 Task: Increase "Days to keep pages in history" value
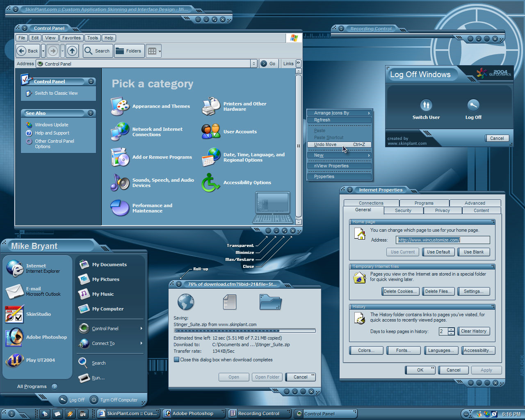[x=450, y=329]
